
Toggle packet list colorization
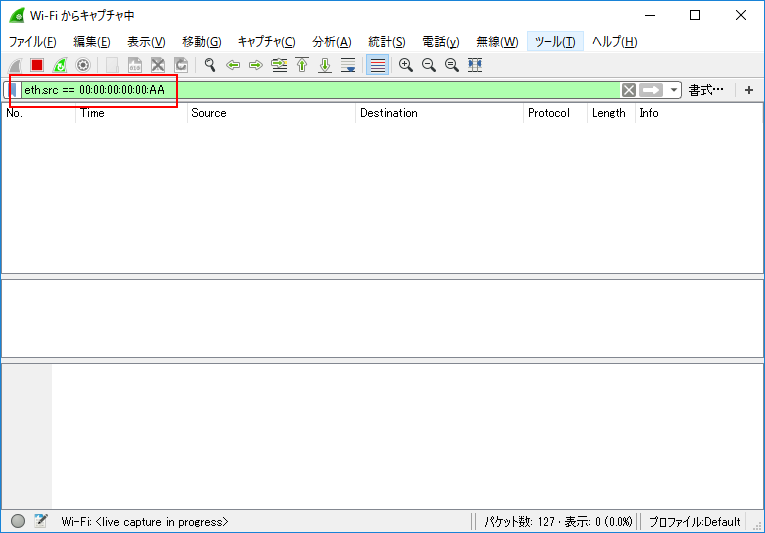click(378, 65)
